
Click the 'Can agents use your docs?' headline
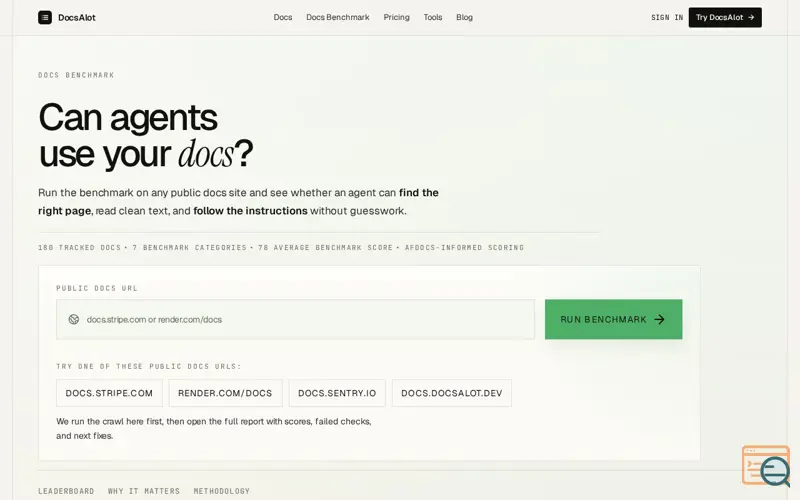pos(146,135)
